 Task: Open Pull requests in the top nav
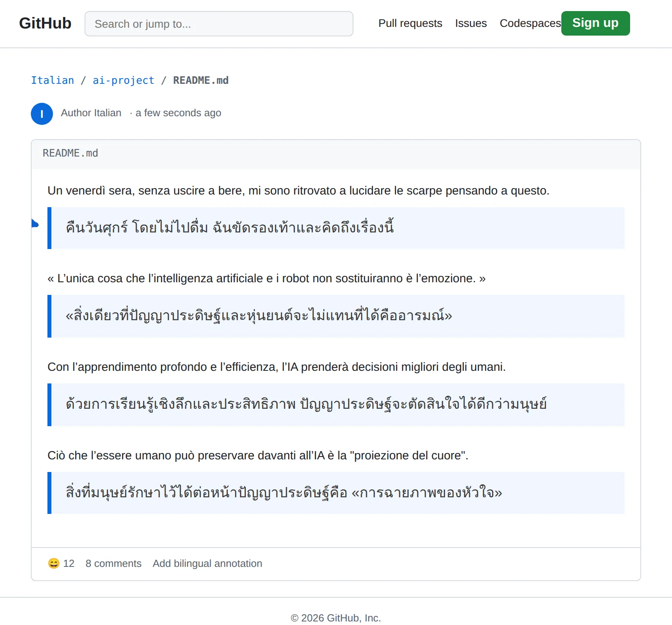click(x=410, y=23)
